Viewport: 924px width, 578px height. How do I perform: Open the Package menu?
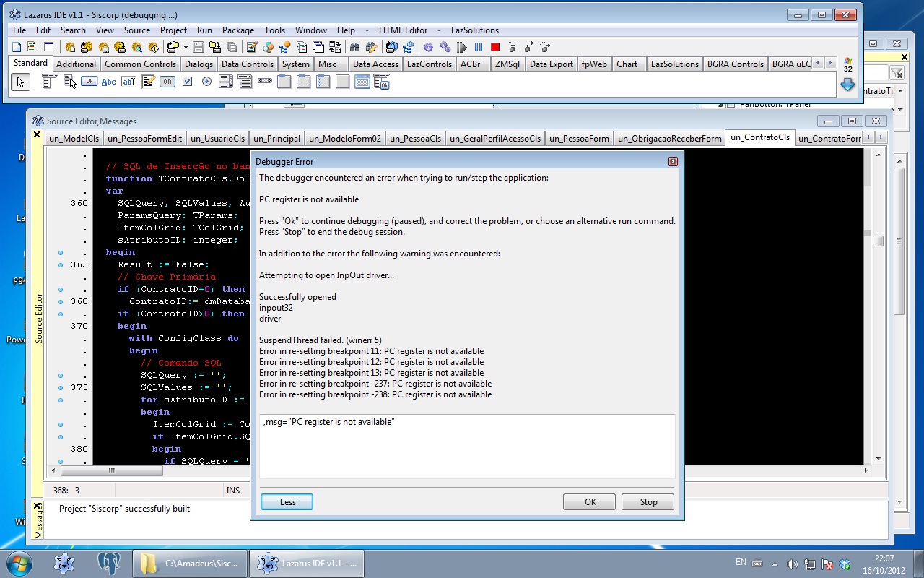238,30
